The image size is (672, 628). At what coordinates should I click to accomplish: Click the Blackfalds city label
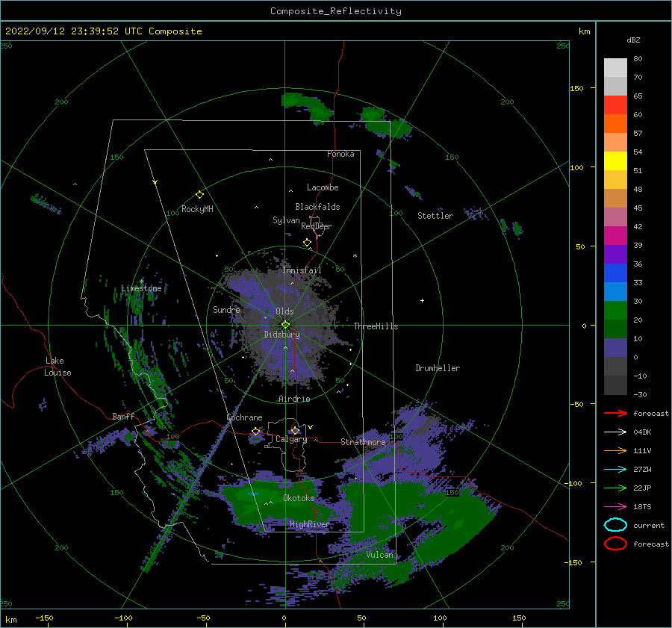317,207
